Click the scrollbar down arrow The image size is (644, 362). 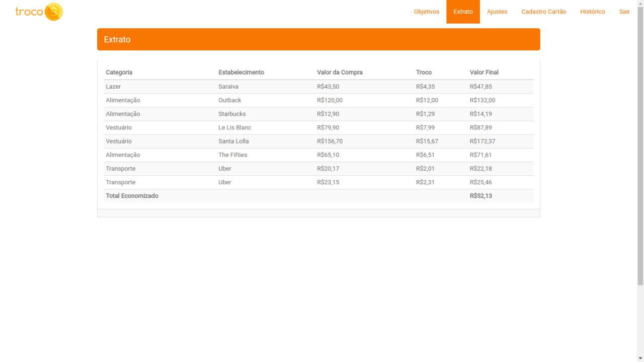pos(640,358)
